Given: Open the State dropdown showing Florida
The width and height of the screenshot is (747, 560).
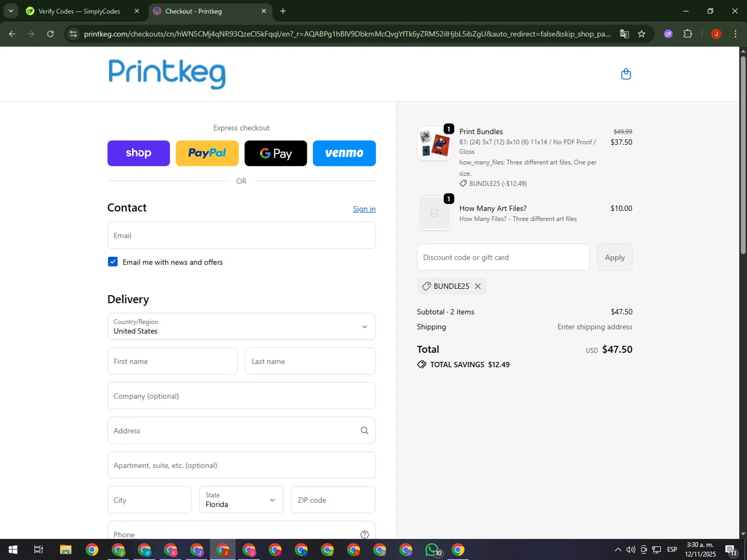Looking at the screenshot, I should click(x=241, y=500).
